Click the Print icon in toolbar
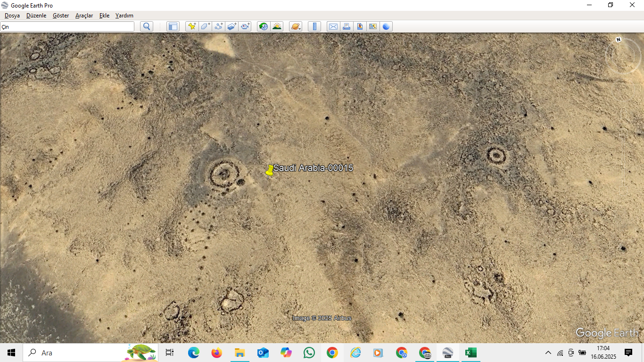This screenshot has height=362, width=644. click(x=347, y=26)
